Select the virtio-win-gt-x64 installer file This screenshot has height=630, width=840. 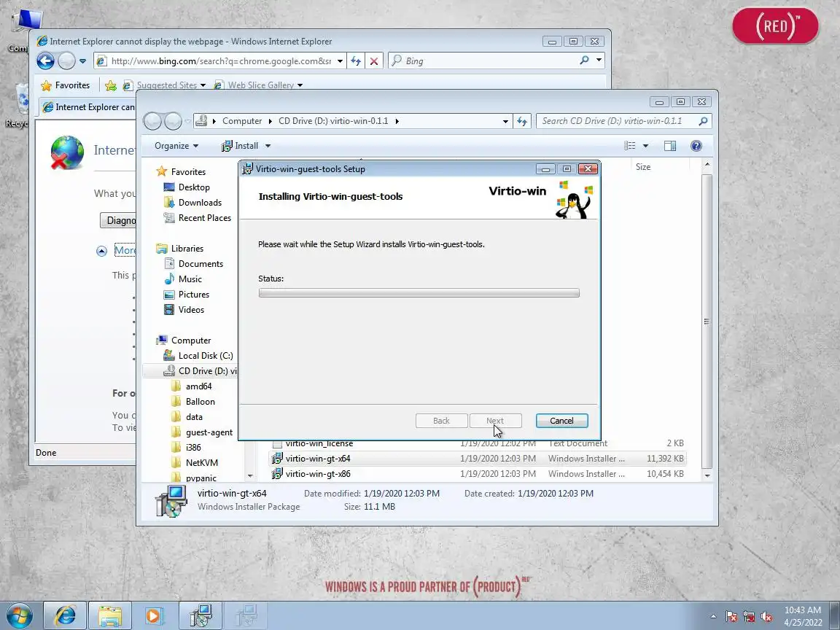click(478, 459)
